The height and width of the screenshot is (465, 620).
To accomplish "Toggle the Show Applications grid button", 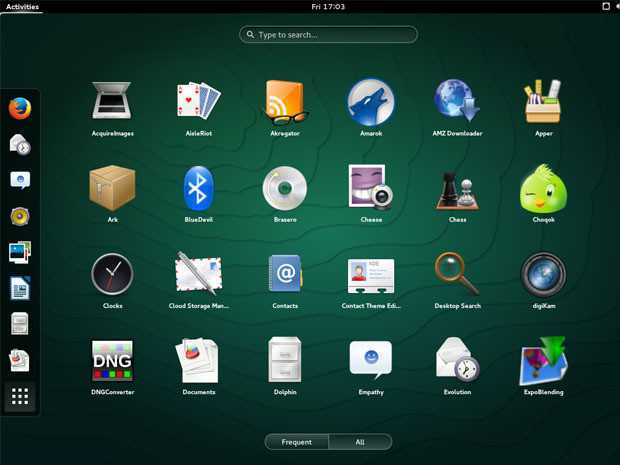I will (20, 396).
